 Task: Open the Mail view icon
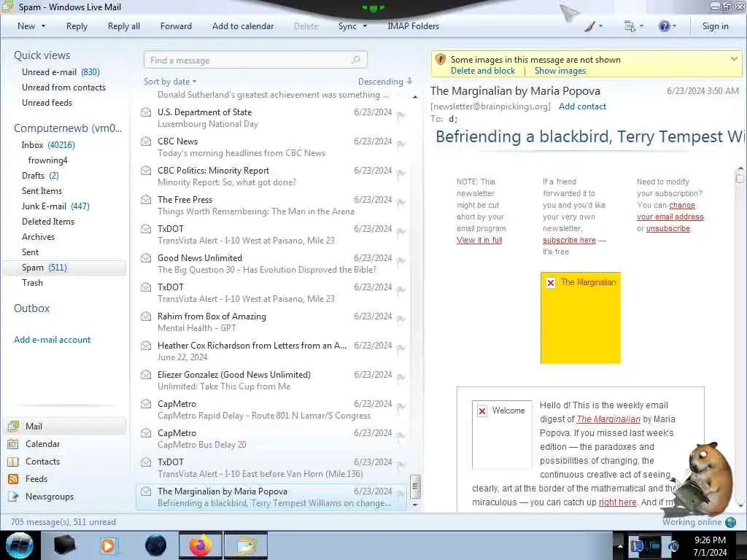click(13, 426)
